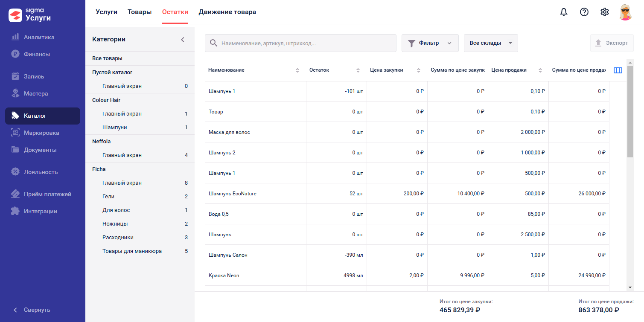Open the Все склады dropdown
Viewport: 644px width, 322px height.
click(x=491, y=43)
